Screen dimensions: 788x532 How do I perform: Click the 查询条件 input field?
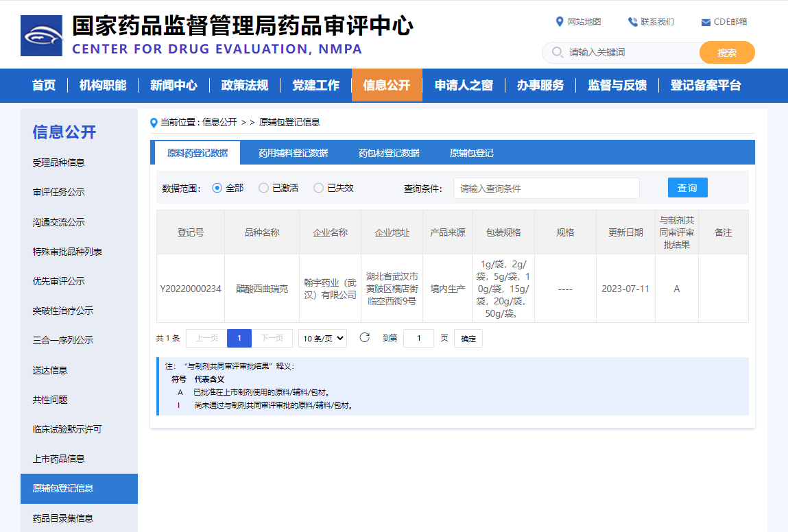[x=546, y=189]
